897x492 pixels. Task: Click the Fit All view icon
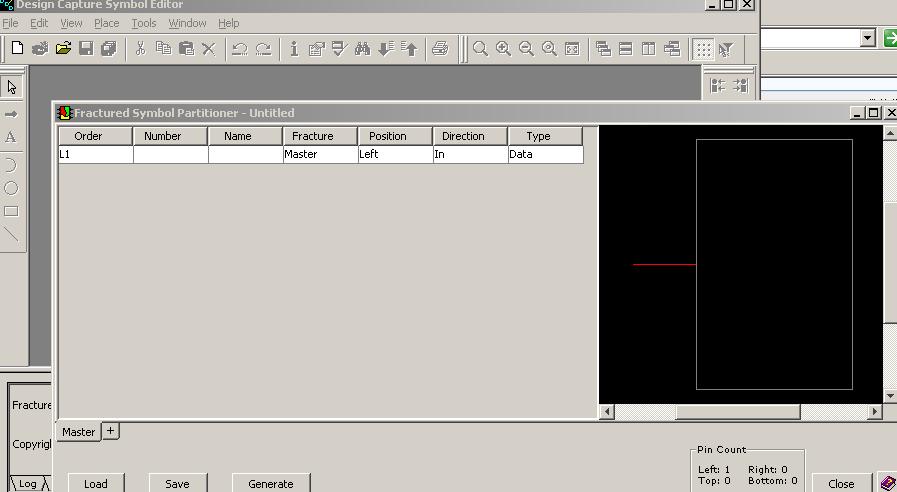click(x=572, y=49)
